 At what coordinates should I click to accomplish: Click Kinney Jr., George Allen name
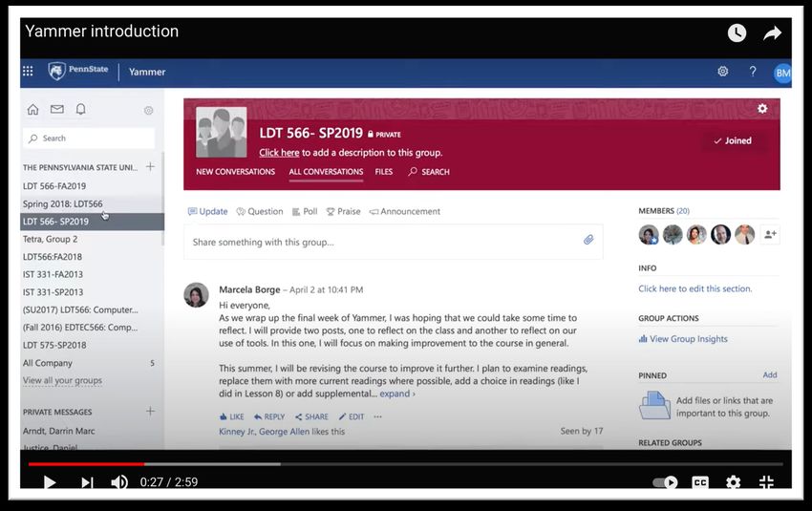pyautogui.click(x=264, y=432)
